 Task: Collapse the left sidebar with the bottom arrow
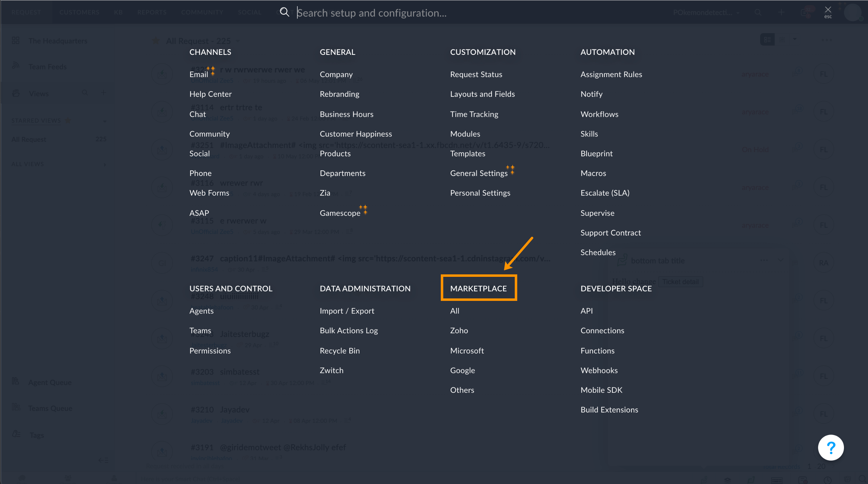(103, 460)
